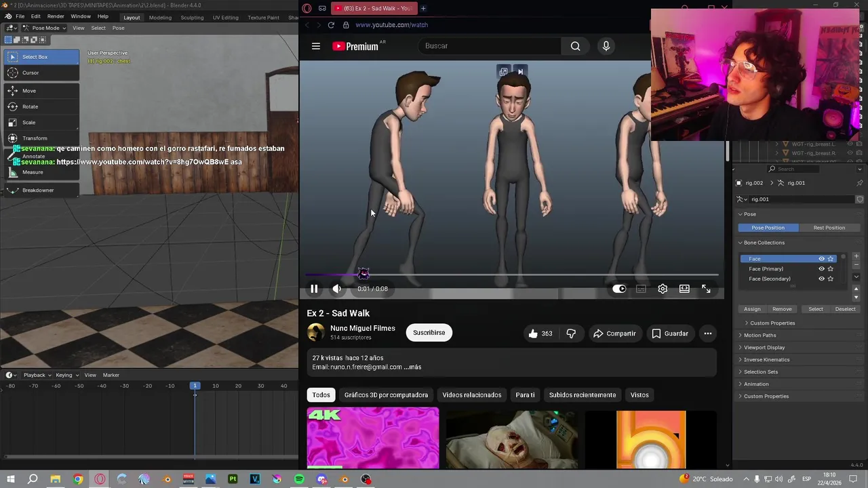868x488 pixels.
Task: Switch to theater mode in player
Action: [x=684, y=289]
